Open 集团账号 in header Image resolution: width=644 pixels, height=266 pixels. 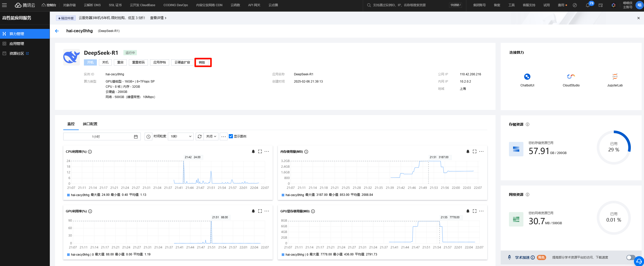click(479, 5)
